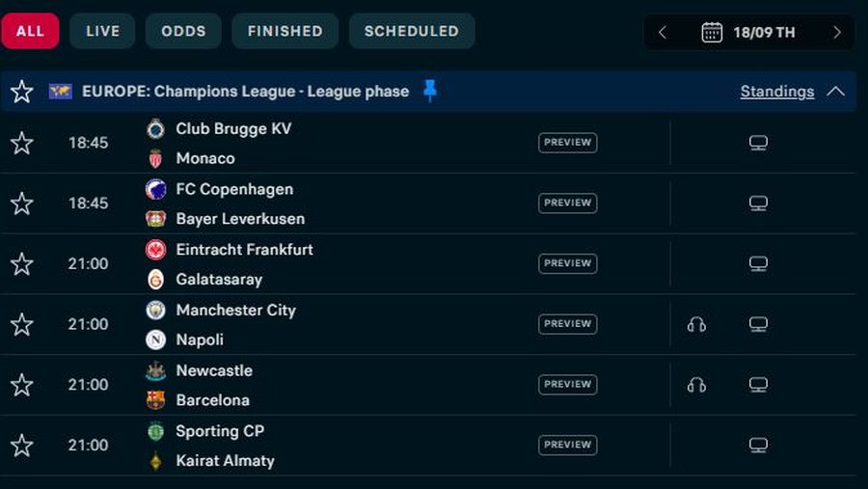Collapse the Champions League section chevron
Viewport: 868px width, 489px height.
[x=836, y=92]
